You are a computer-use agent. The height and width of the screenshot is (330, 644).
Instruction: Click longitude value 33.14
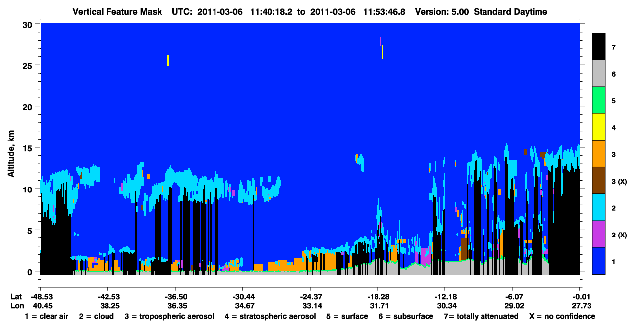(312, 306)
